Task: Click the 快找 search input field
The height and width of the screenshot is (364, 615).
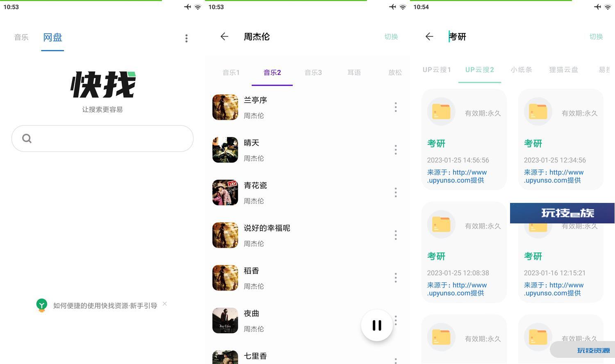Action: (102, 139)
